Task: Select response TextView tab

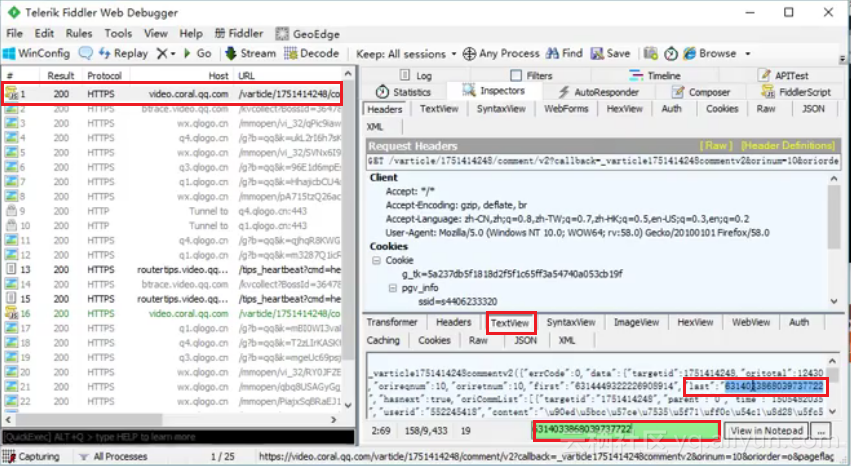Action: coord(510,323)
